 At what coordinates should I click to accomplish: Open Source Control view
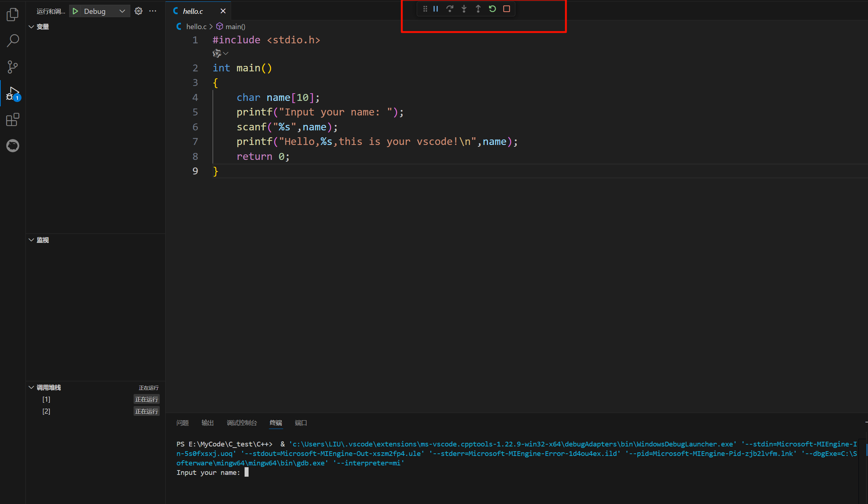(x=13, y=67)
